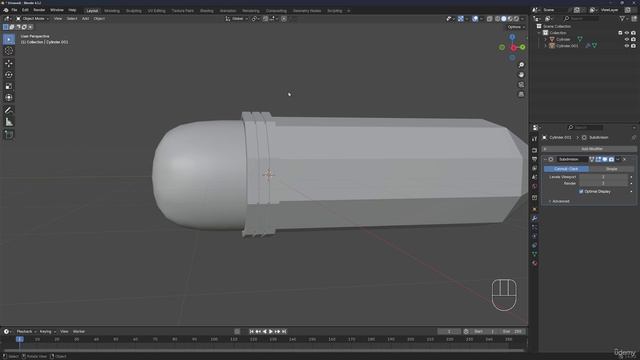This screenshot has height=360, width=640.
Task: Open the Render menu
Action: coord(39,10)
